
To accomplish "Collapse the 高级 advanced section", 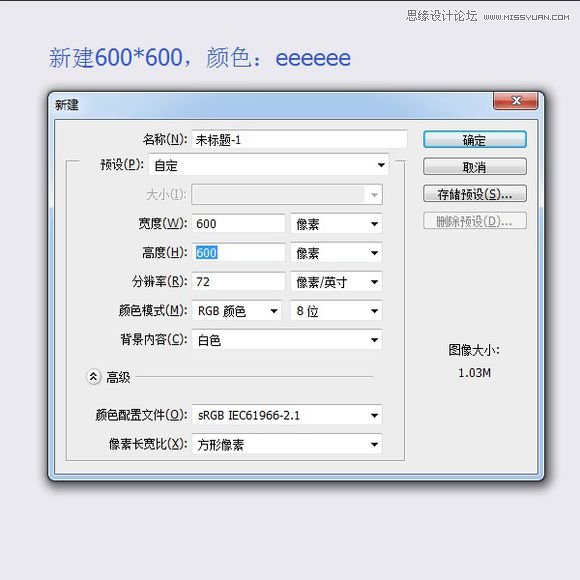I will click(94, 377).
